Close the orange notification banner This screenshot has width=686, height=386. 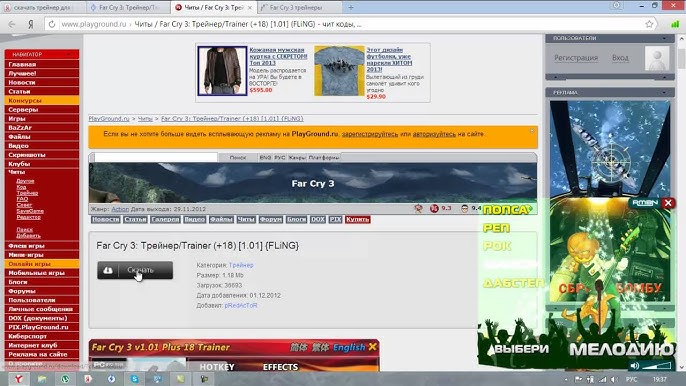tap(532, 131)
